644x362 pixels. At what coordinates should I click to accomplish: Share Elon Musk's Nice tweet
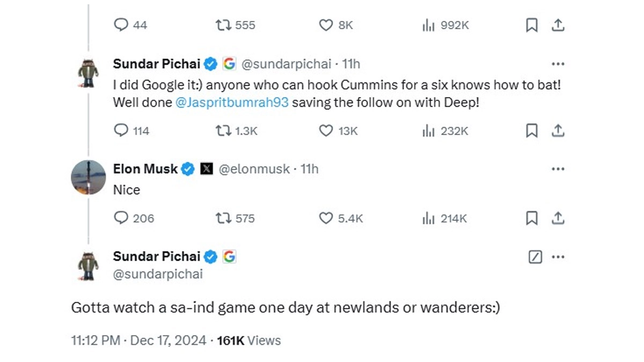(x=558, y=218)
